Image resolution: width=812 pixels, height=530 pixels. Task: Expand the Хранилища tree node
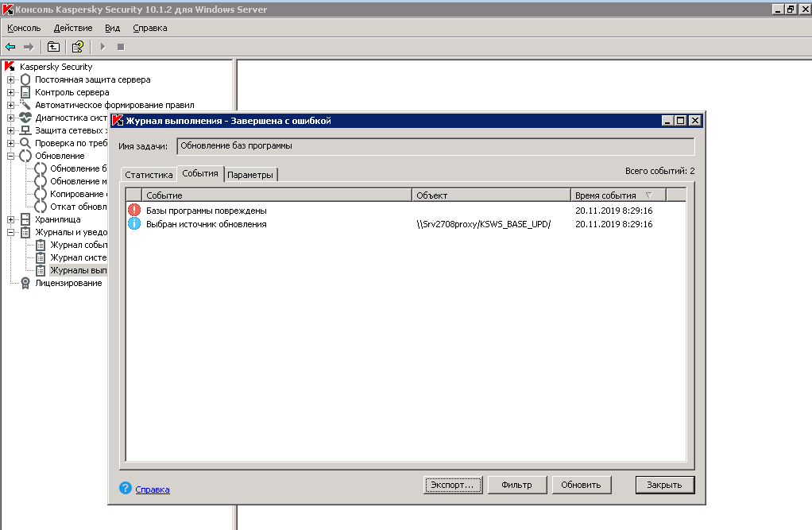click(x=10, y=219)
